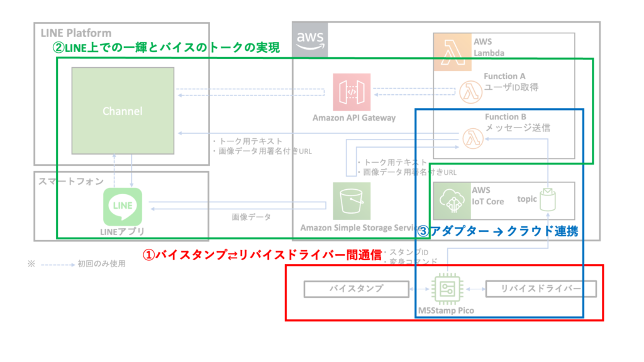Viewport: 644px width, 362px height.
Task: Click the Amazon S3 bucket icon
Action: click(352, 200)
